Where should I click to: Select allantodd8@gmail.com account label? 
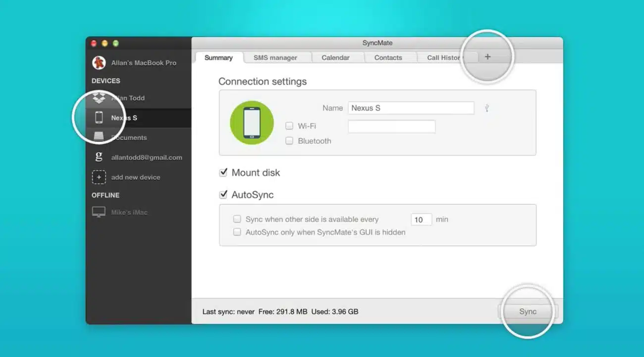pyautogui.click(x=147, y=157)
